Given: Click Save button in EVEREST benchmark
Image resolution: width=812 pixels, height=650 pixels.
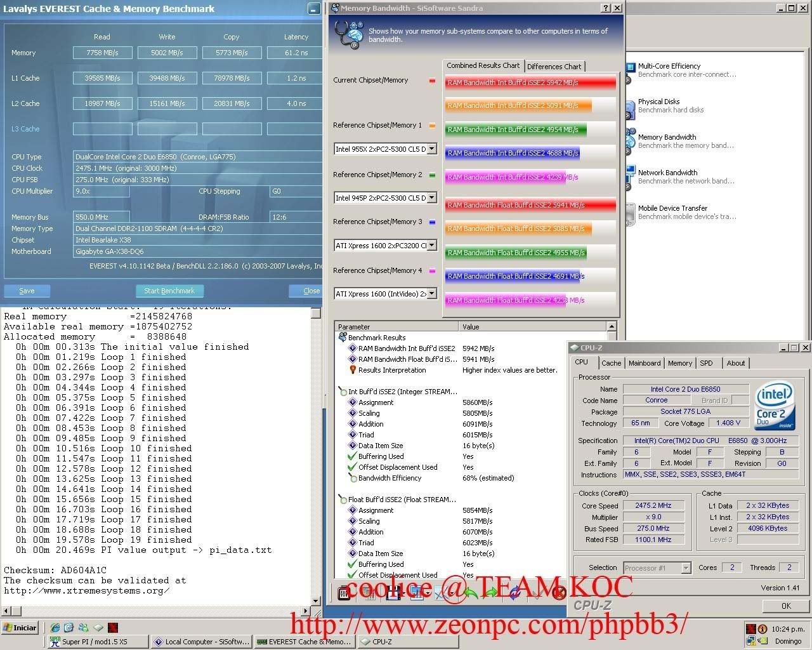Looking at the screenshot, I should coord(27,291).
